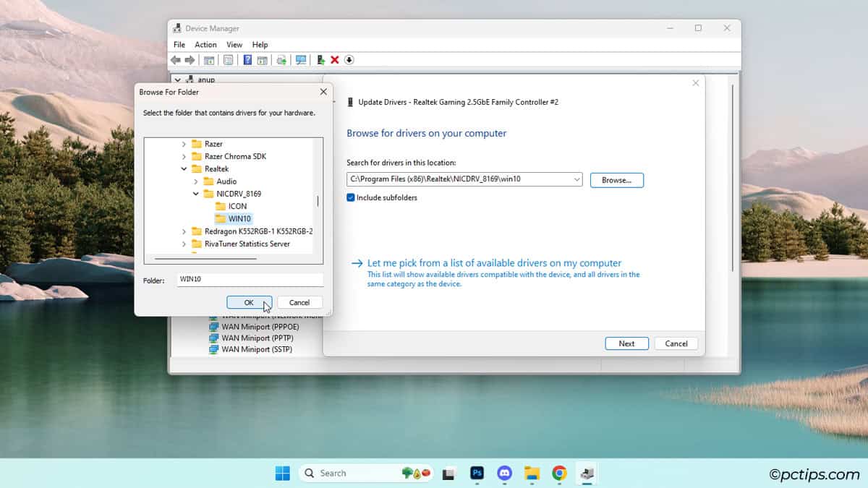Open Discord from the taskbar
The width and height of the screenshot is (868, 488).
coord(504,474)
